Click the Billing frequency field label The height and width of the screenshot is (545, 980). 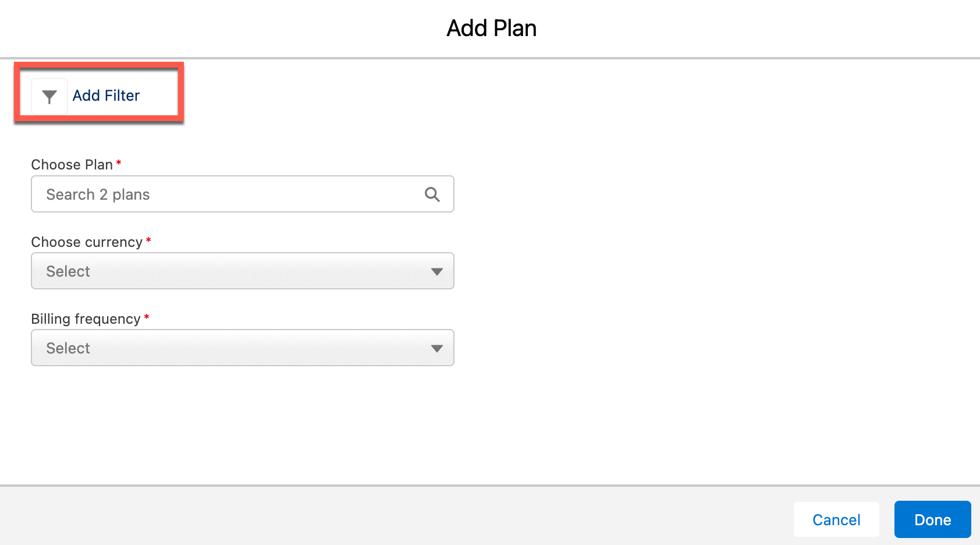(x=86, y=319)
